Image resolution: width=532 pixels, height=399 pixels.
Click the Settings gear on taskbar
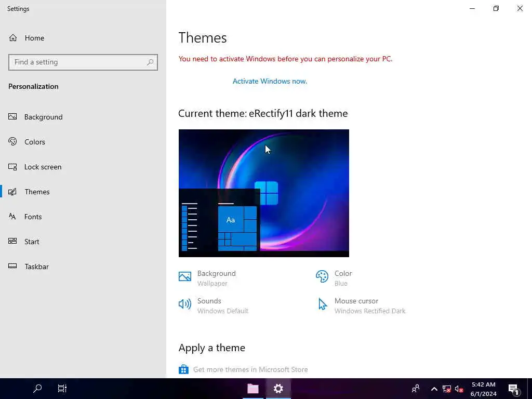278,389
